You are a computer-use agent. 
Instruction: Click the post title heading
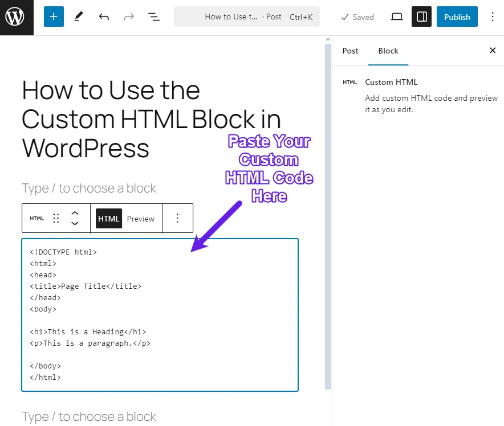tap(152, 119)
